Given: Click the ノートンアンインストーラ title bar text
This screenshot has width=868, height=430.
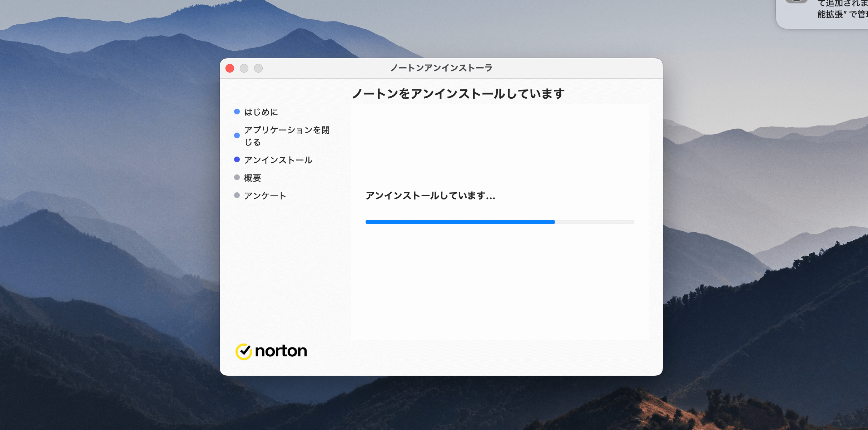Looking at the screenshot, I should [441, 68].
